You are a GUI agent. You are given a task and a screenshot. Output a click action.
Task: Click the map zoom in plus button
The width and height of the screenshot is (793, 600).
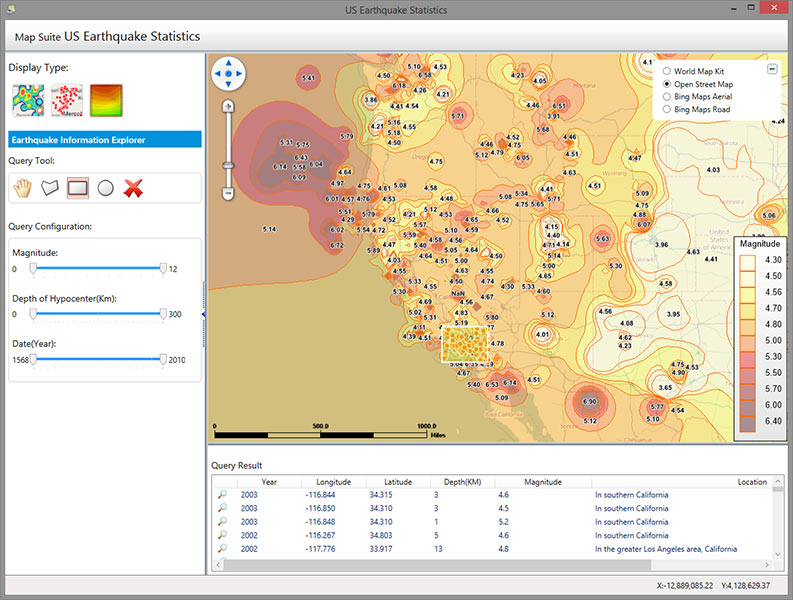pyautogui.click(x=228, y=104)
